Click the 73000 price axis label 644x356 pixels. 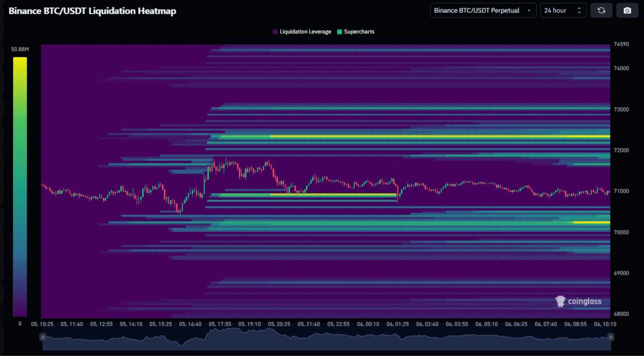pos(621,110)
